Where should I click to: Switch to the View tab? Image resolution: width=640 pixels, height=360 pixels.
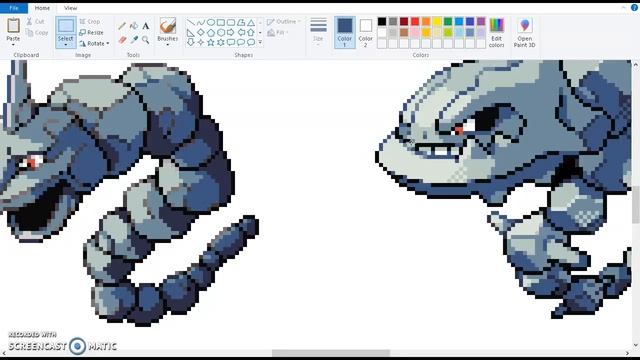coord(70,8)
